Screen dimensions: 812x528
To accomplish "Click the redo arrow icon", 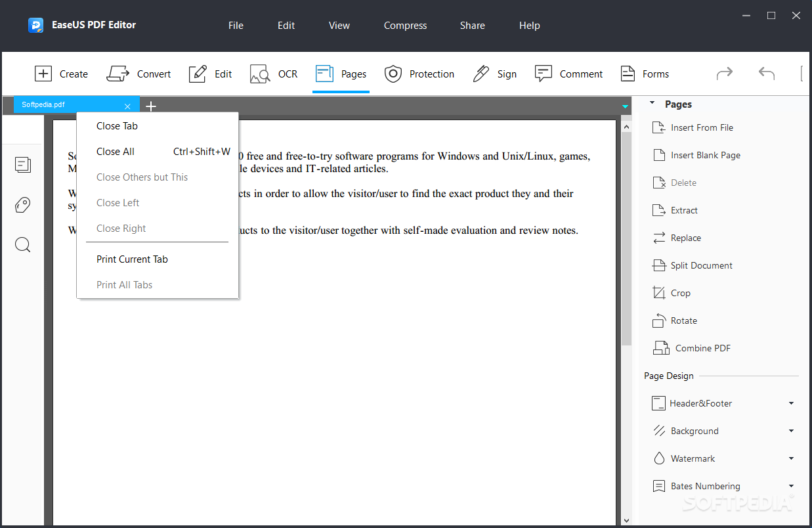I will click(x=724, y=74).
